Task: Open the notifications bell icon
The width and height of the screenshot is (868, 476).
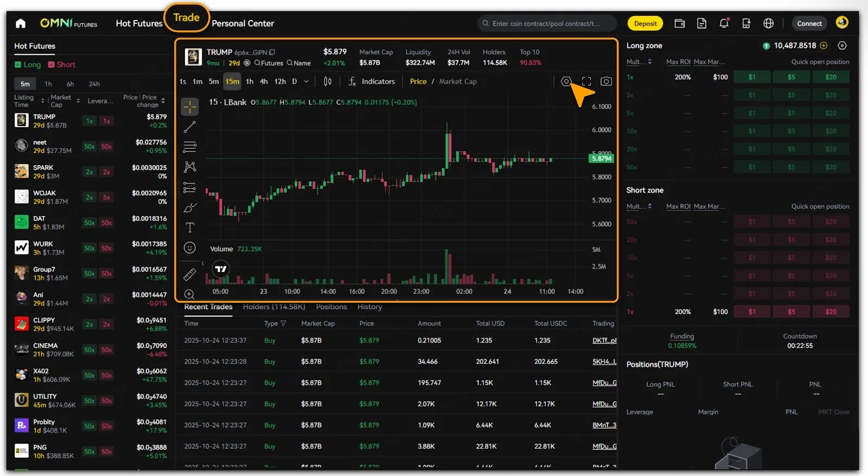Action: [x=724, y=23]
